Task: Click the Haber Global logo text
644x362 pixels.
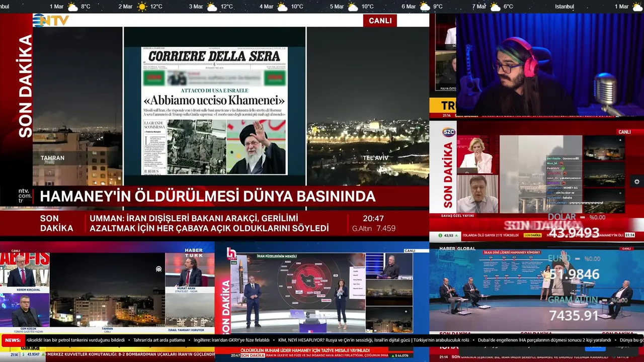Action: point(457,248)
